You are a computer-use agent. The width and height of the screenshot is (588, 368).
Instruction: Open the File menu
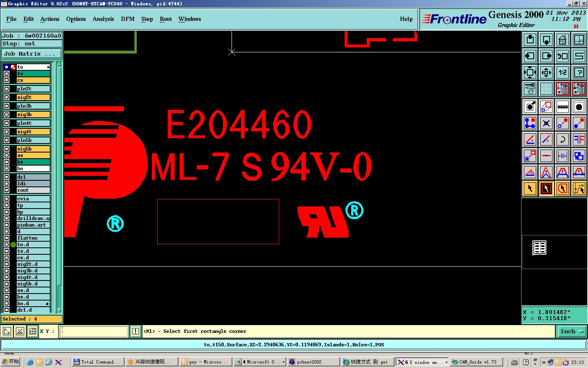11,19
